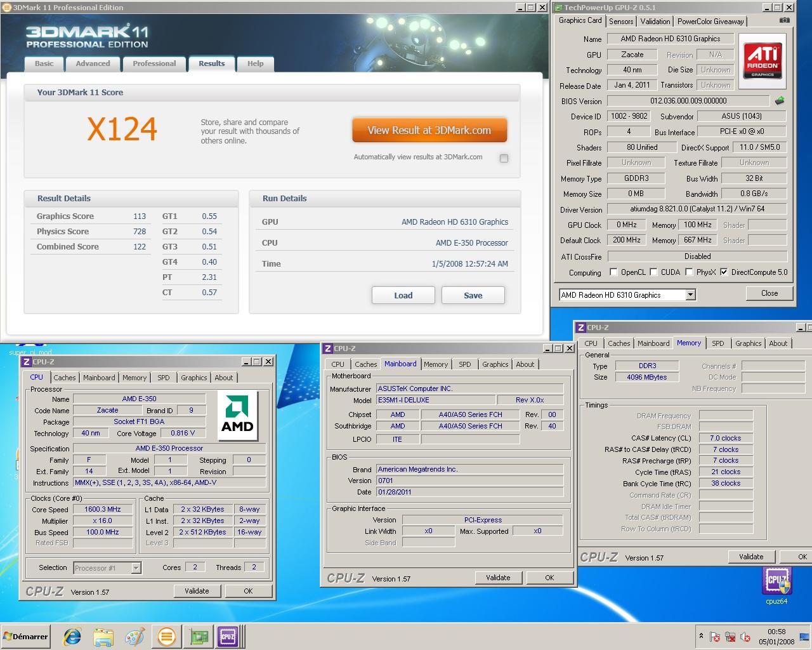Open Graphics tab in CPU-Z Memory window
812x650 pixels.
[748, 343]
